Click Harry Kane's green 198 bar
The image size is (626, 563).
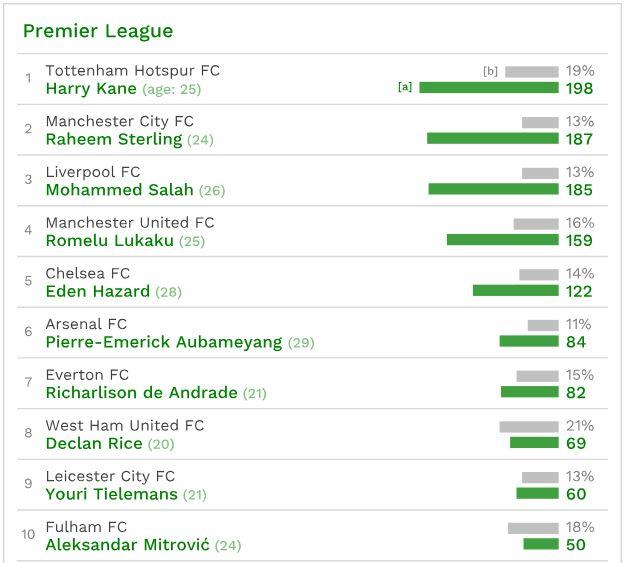tap(488, 88)
